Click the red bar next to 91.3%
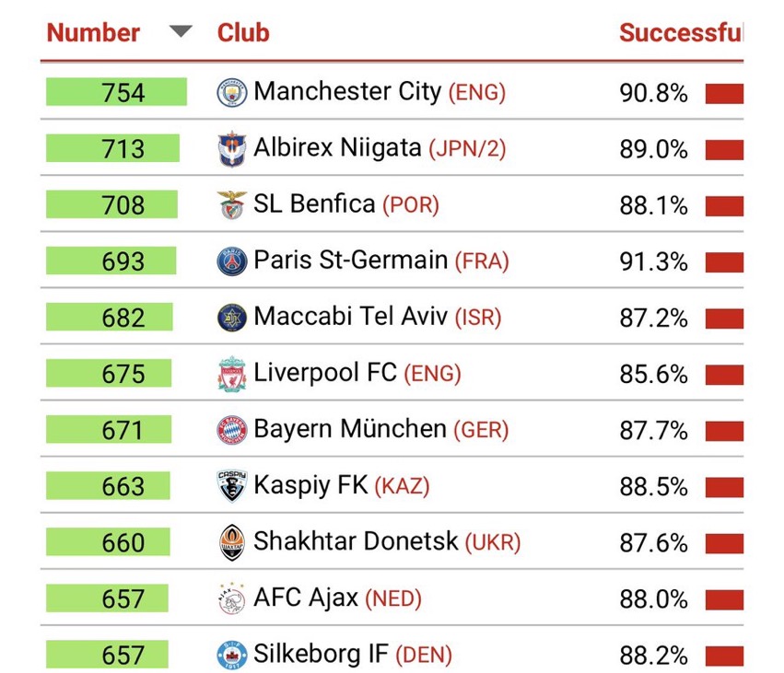784x673 pixels. pos(724,261)
